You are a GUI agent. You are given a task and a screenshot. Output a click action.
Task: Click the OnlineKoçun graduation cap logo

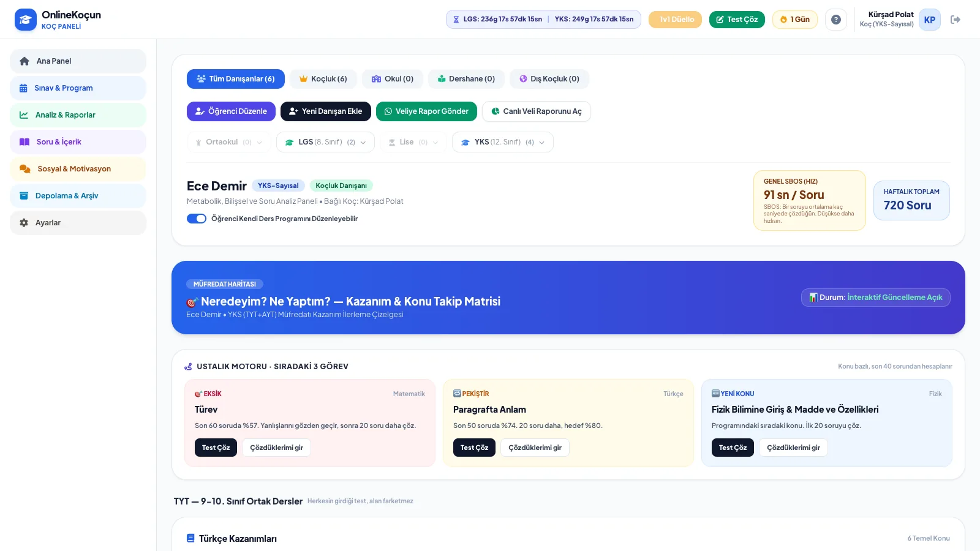[x=25, y=20]
